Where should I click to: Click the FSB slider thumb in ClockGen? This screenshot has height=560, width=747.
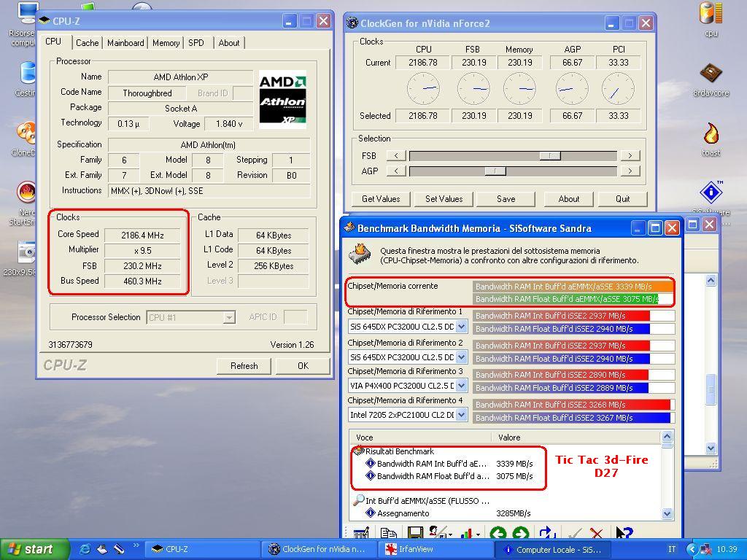pyautogui.click(x=550, y=155)
